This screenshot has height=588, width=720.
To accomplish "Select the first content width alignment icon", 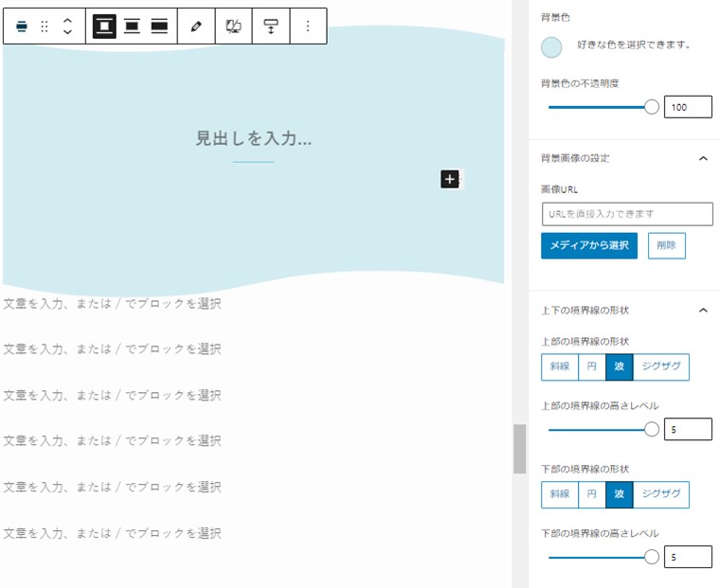I will (104, 27).
